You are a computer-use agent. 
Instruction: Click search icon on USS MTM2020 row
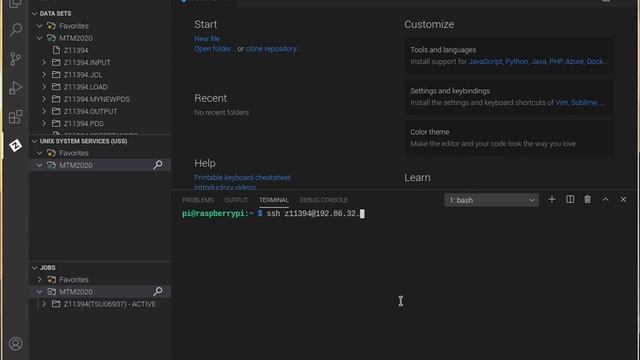158,165
